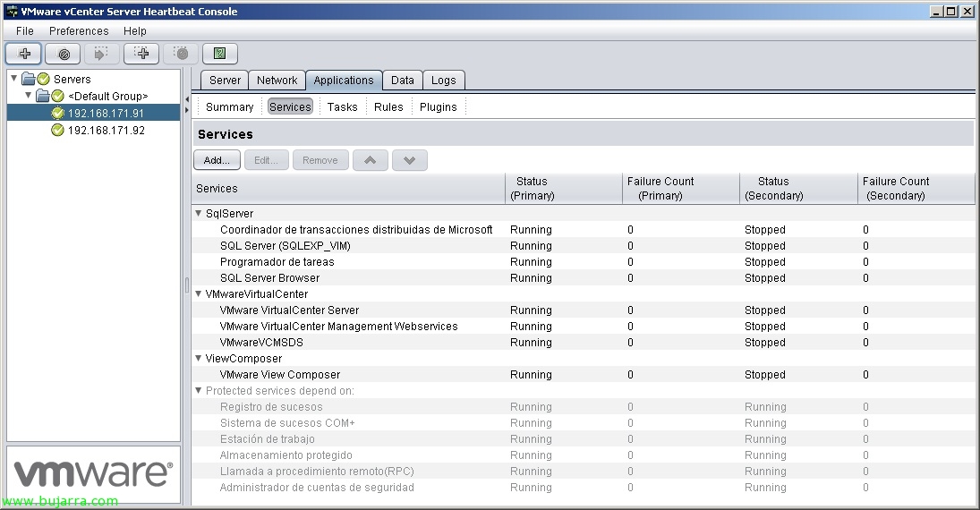Collapse the VMwareVirtualCenter services group

pos(199,294)
